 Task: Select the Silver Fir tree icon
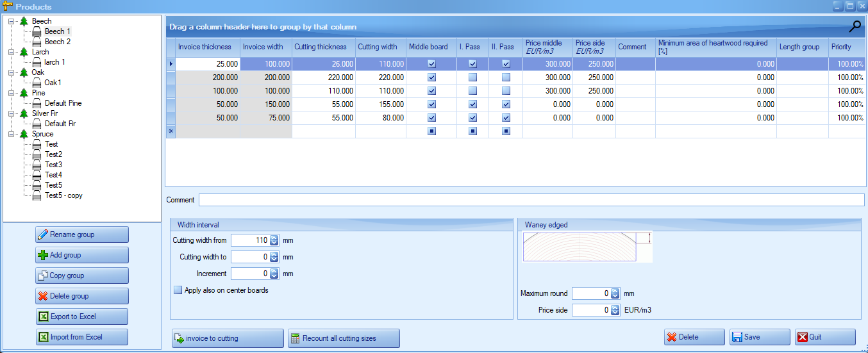tap(24, 113)
